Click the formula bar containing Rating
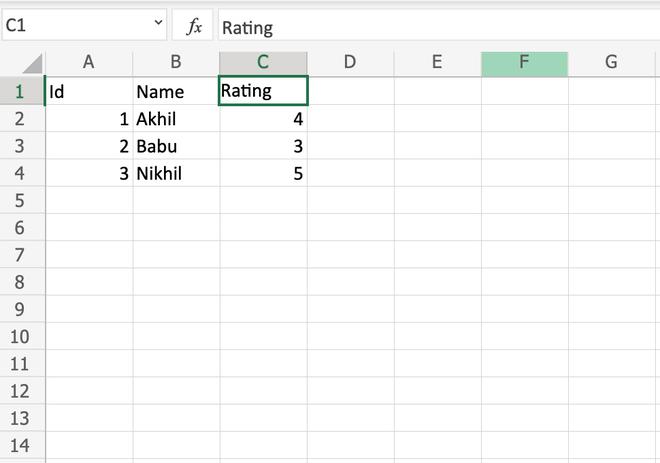Image resolution: width=660 pixels, height=463 pixels. pyautogui.click(x=430, y=28)
